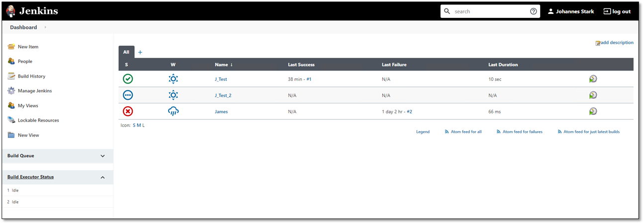Sort by the Last Failure column header
Screen dimensions: 644x224
click(x=395, y=65)
